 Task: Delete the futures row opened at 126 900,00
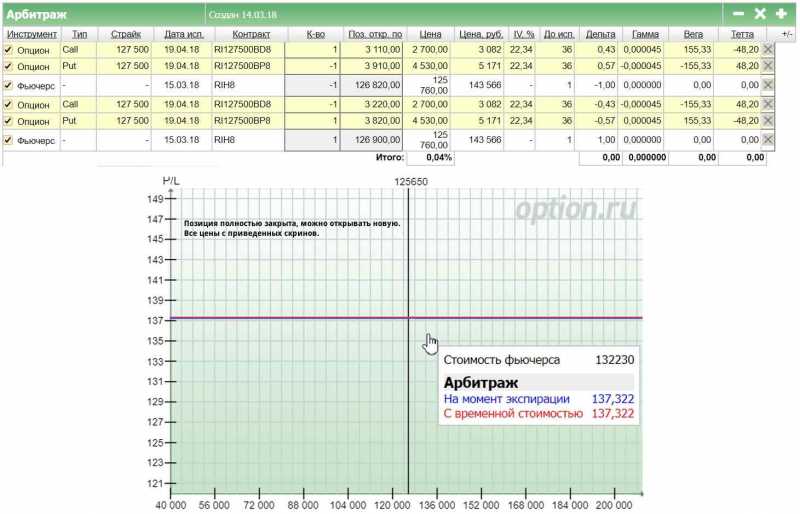point(768,140)
